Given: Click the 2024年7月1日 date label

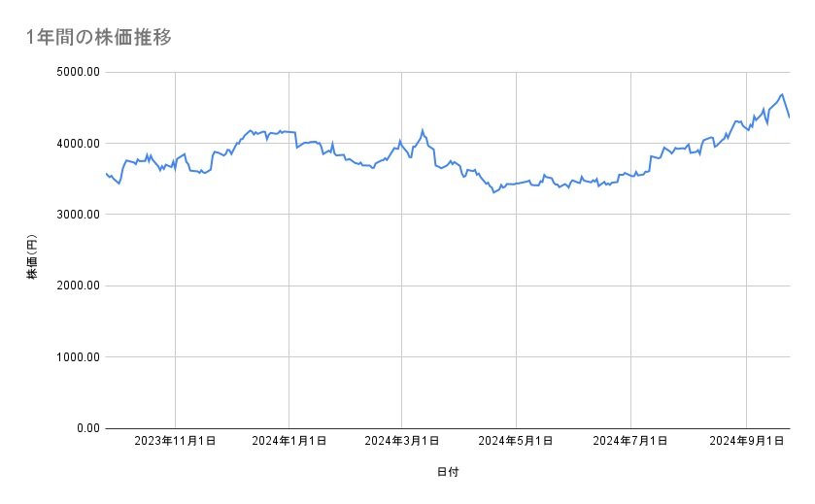Looking at the screenshot, I should (x=631, y=441).
